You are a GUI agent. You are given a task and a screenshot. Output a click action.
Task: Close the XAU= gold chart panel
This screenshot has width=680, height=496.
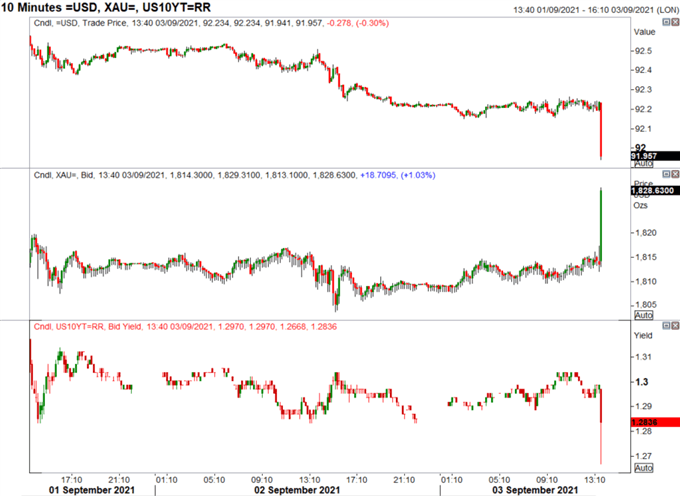coord(675,174)
